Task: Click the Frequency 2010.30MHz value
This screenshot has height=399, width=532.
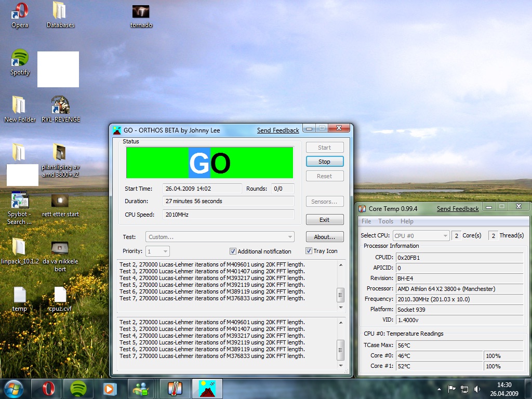Action: (459, 299)
